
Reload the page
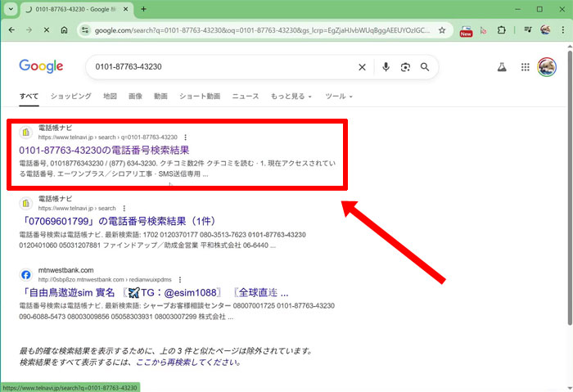[46, 29]
